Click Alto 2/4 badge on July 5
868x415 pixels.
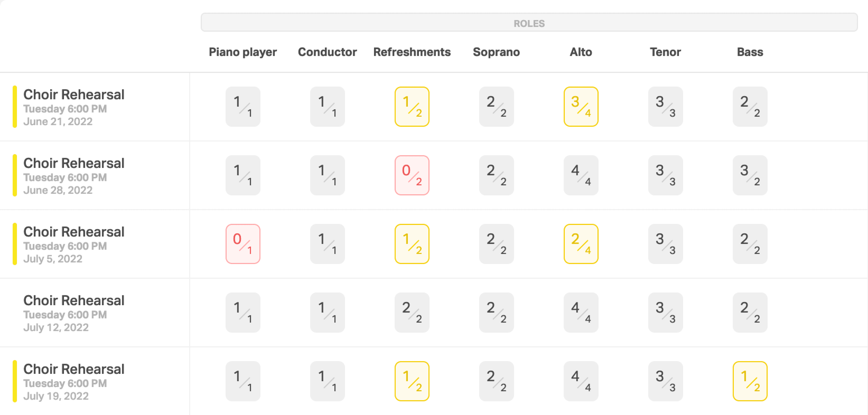point(581,244)
